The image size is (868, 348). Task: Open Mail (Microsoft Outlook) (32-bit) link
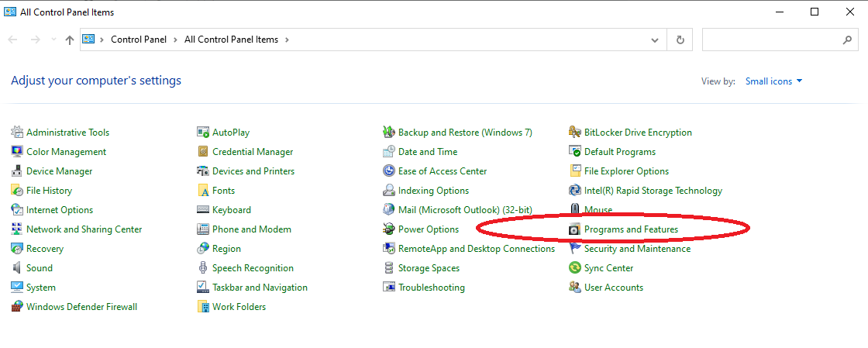click(x=465, y=210)
